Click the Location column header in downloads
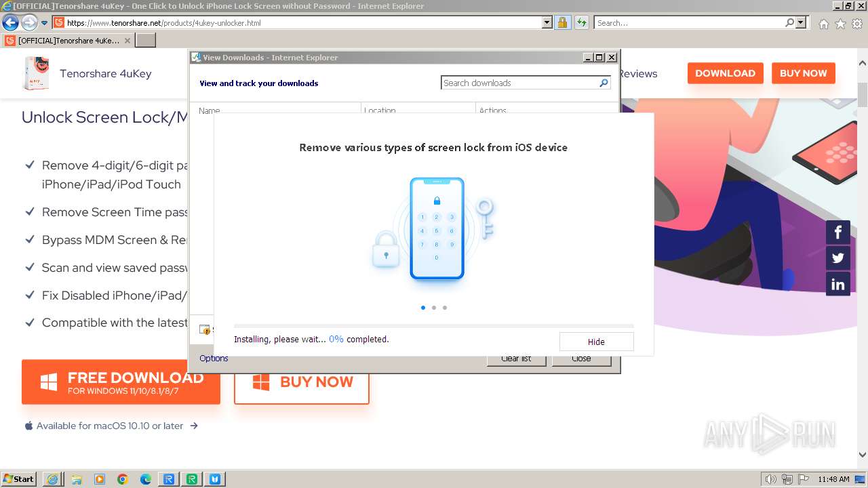This screenshot has width=868, height=488. click(x=380, y=110)
